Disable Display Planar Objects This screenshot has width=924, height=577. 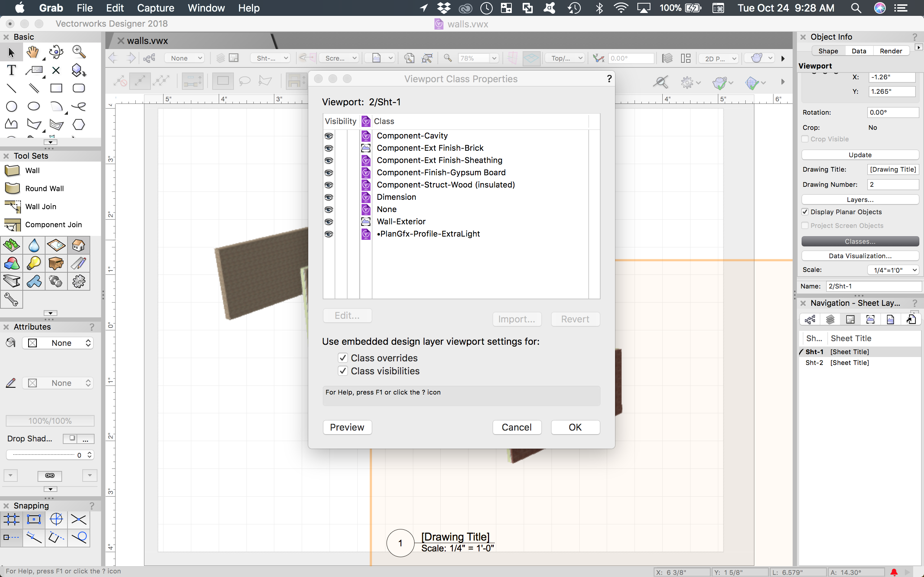(805, 212)
